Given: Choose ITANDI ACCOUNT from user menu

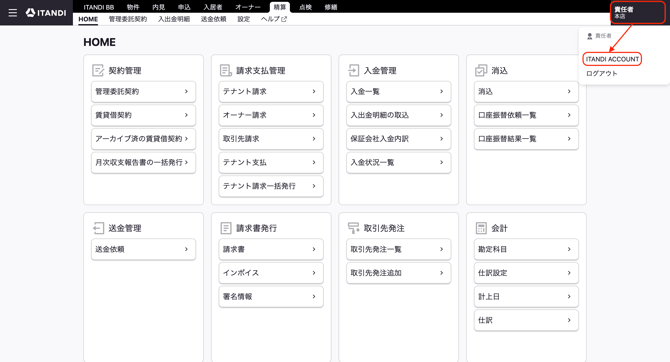Looking at the screenshot, I should pyautogui.click(x=612, y=59).
